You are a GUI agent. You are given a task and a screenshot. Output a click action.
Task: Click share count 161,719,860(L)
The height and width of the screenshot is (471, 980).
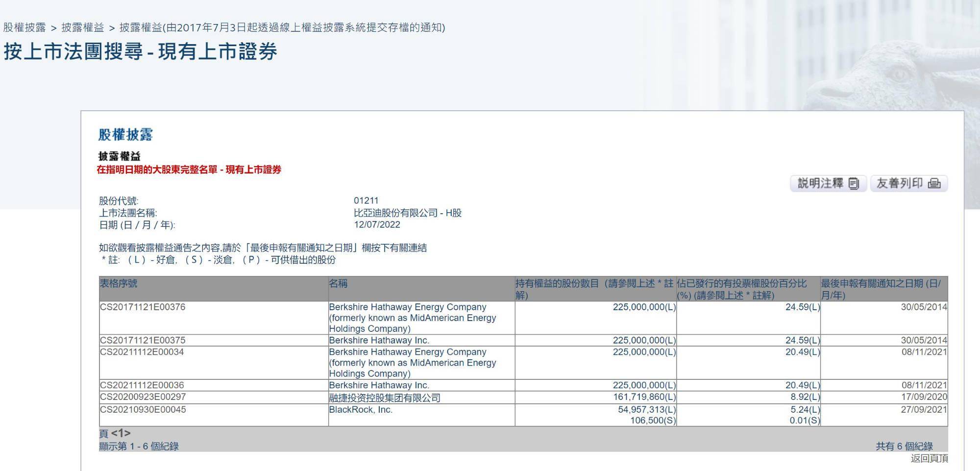(x=644, y=397)
